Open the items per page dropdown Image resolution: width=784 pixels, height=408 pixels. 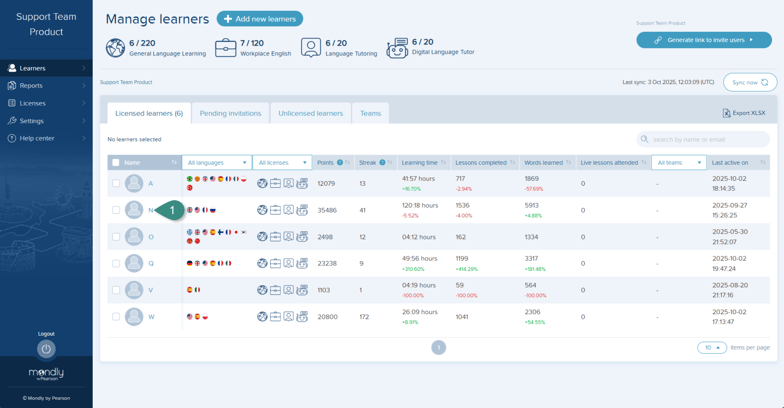711,348
